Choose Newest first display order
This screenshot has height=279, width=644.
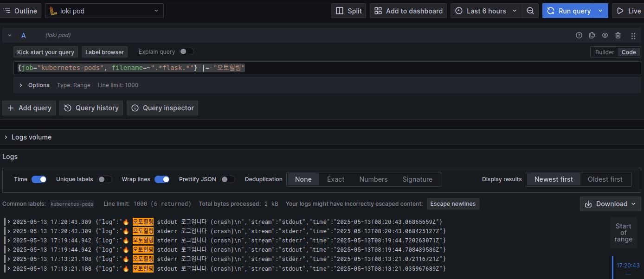(554, 179)
